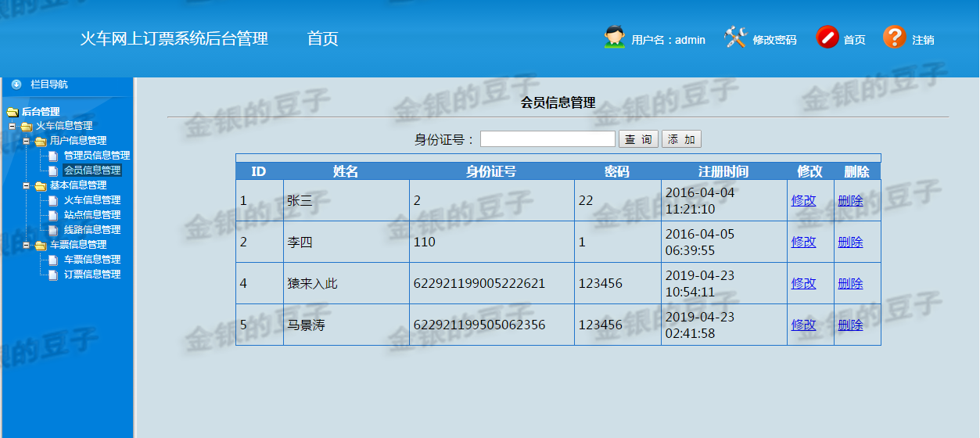
Task: Click the 密码 column header
Action: pyautogui.click(x=617, y=171)
